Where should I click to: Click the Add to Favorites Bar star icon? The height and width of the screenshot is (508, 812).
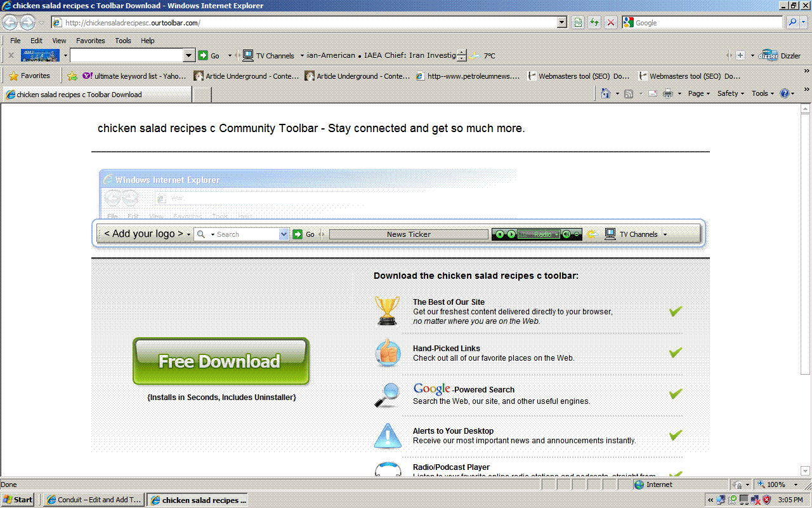[x=72, y=76]
